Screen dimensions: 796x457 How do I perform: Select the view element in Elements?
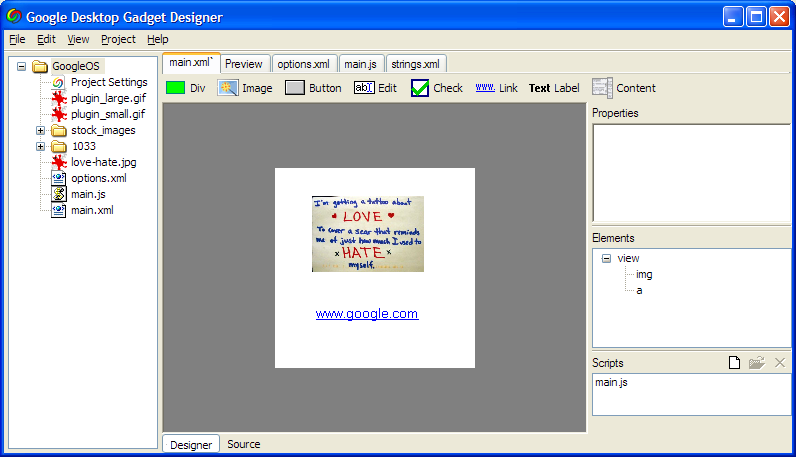(x=628, y=258)
